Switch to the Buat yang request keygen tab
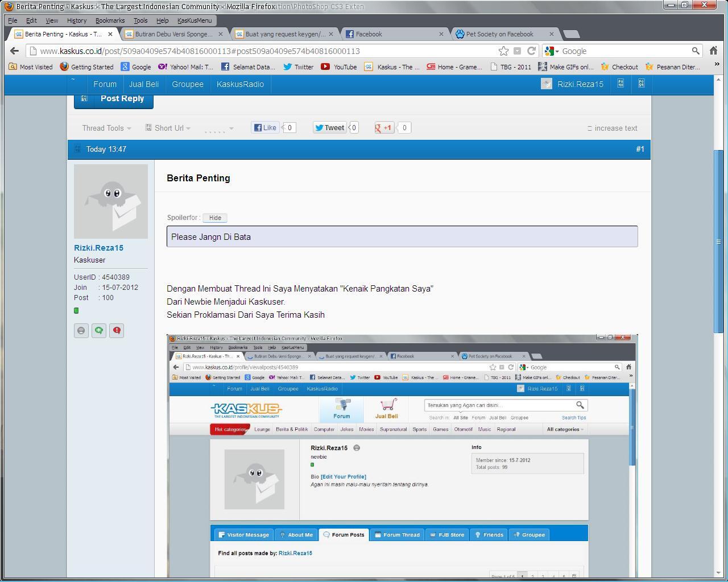 [284, 34]
